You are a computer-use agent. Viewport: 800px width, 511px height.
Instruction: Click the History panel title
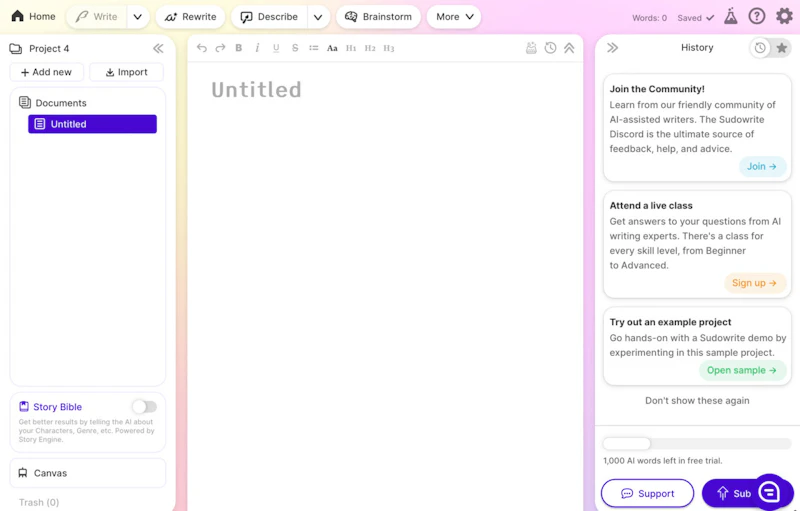[x=697, y=47]
